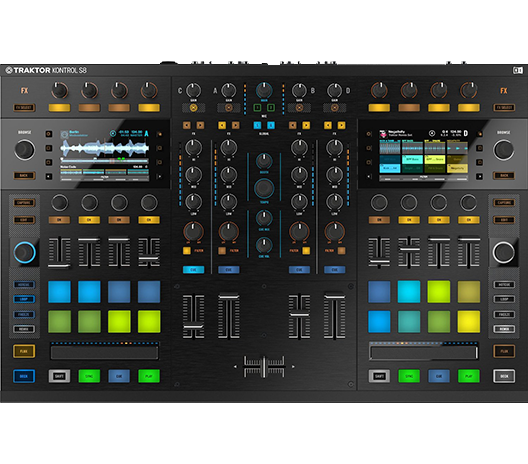This screenshot has height=464, width=528.
Task: Toggle headphone CUE for channel A
Action: [229, 270]
